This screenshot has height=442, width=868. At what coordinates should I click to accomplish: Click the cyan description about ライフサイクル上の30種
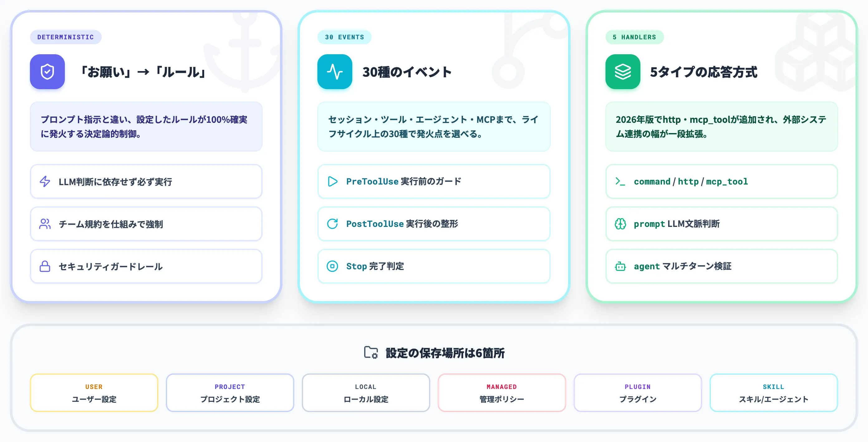[x=434, y=127]
